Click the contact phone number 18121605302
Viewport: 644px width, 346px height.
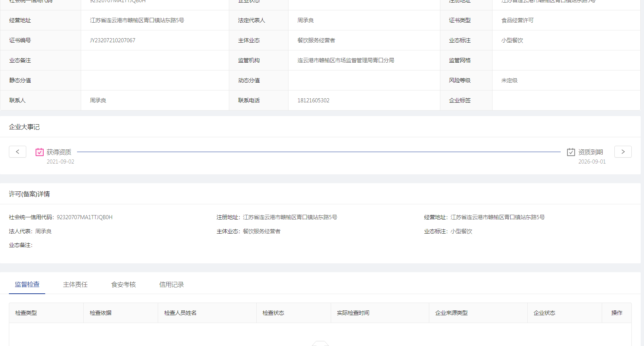pos(313,100)
